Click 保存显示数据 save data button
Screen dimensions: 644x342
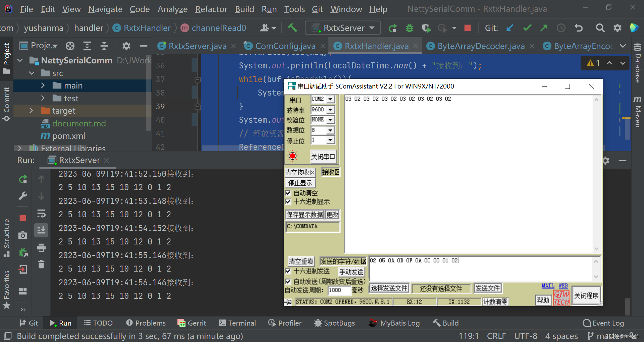(x=305, y=215)
